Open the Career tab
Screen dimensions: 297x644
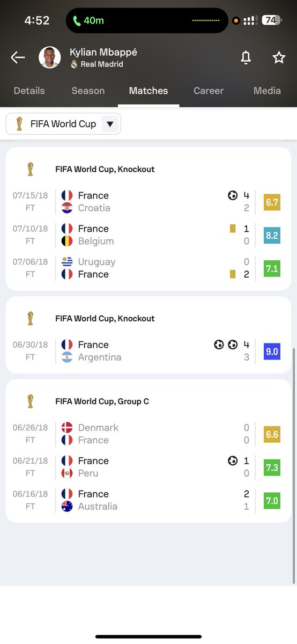(209, 91)
